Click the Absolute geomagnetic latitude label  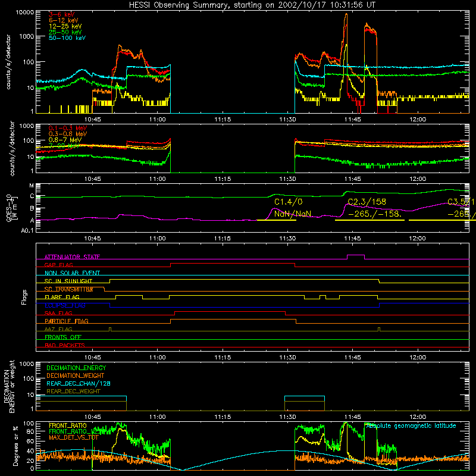pyautogui.click(x=411, y=425)
